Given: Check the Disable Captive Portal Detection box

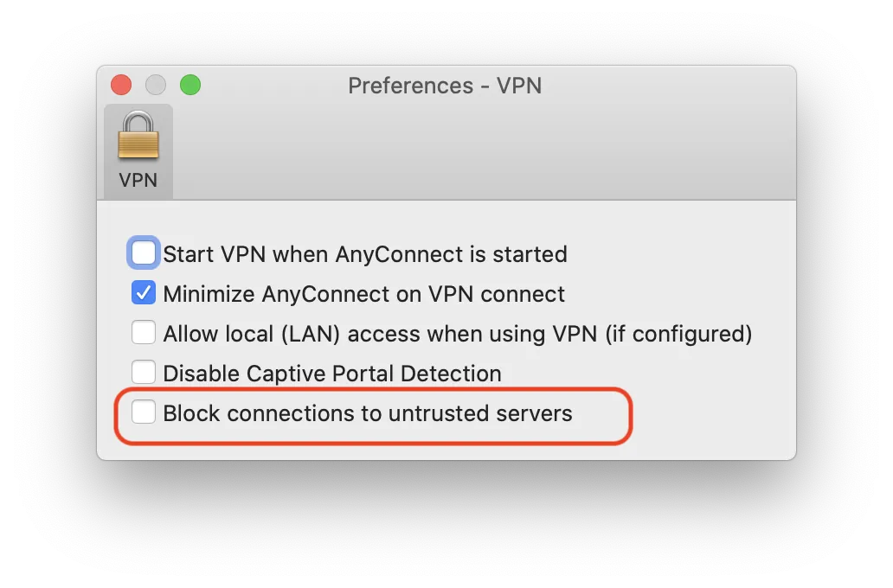Looking at the screenshot, I should [144, 373].
